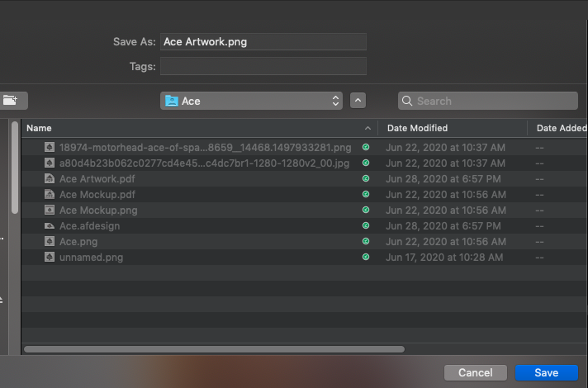Click the Ace.afdesign file icon
Image resolution: width=588 pixels, height=388 pixels.
[49, 225]
